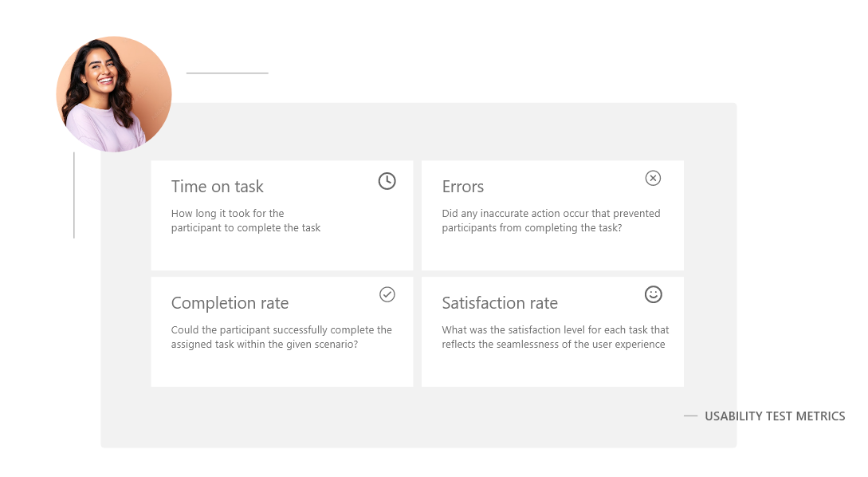868x477 pixels.
Task: Click 'participants from completing the task?' line
Action: [x=532, y=227]
